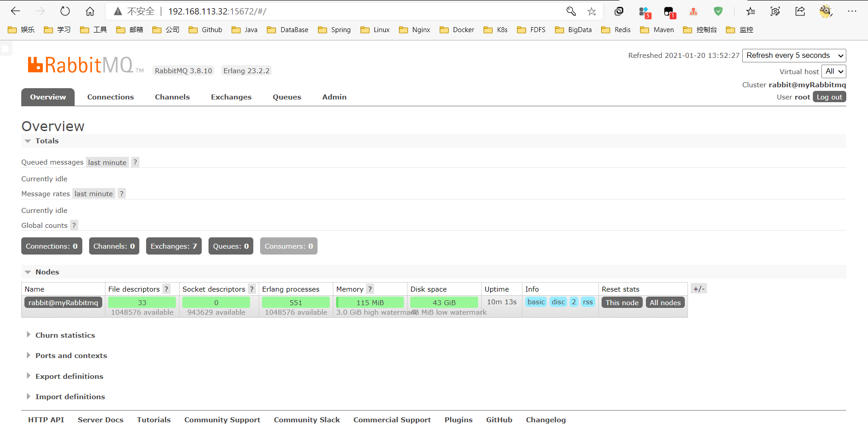Click the Queues: 0 count button

click(231, 246)
